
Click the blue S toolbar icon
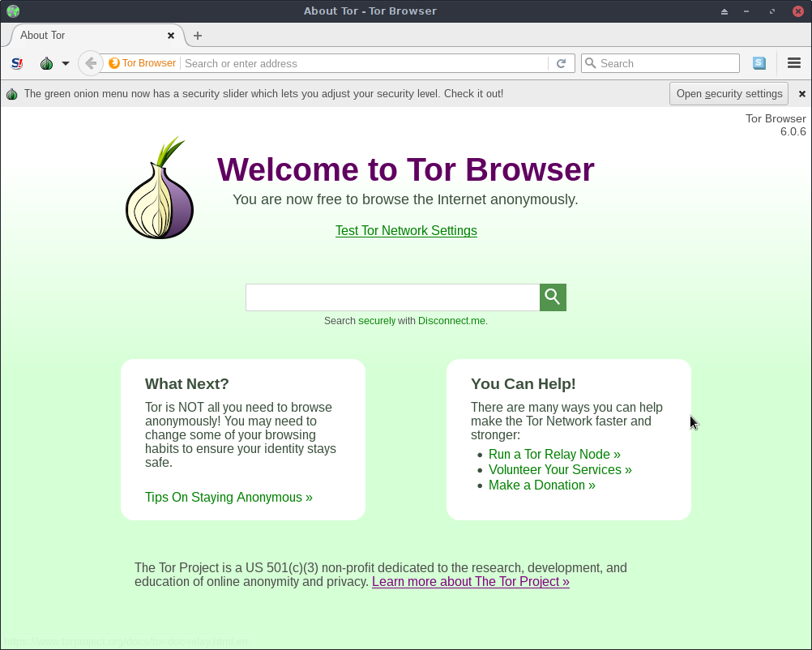[759, 63]
